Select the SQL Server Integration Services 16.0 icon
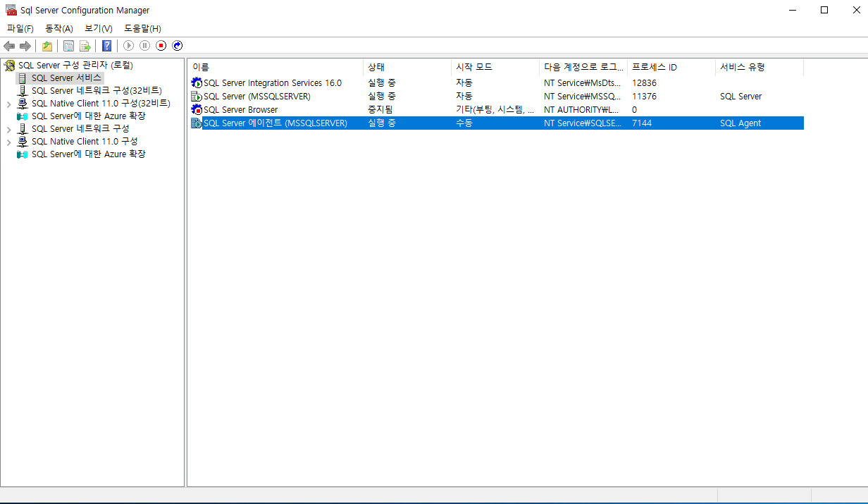The width and height of the screenshot is (868, 504). tap(197, 83)
